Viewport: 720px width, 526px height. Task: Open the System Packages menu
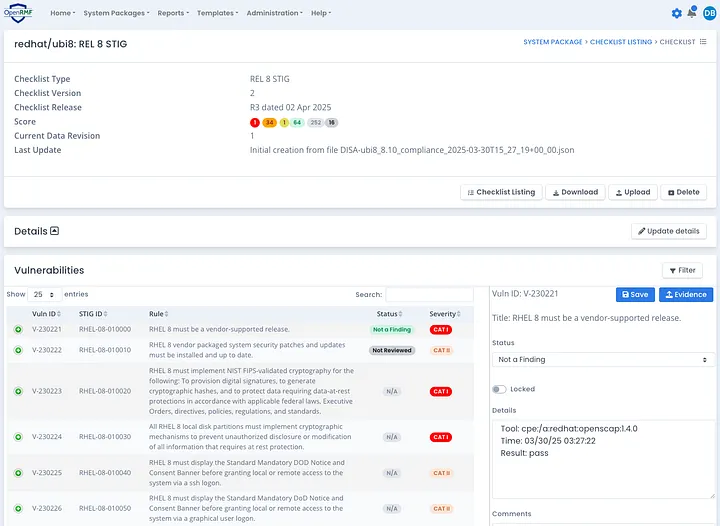(116, 13)
